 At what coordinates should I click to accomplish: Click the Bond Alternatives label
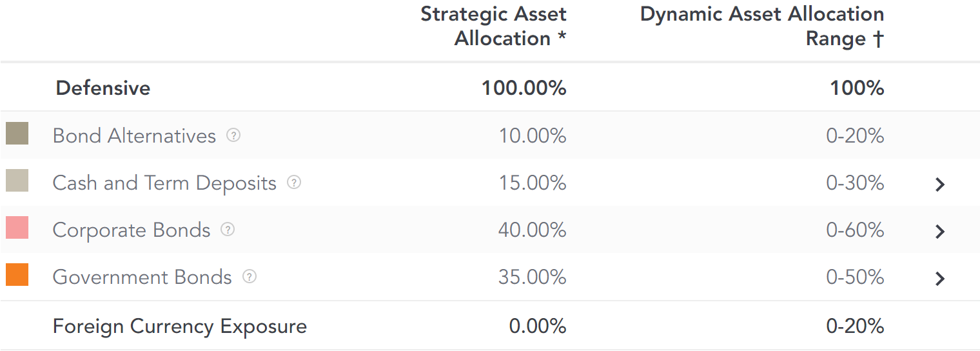134,135
